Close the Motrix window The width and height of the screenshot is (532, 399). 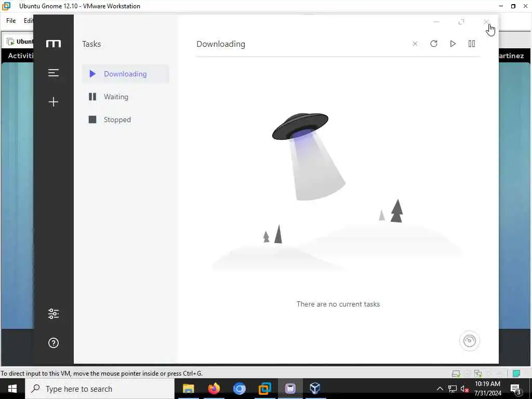tap(486, 22)
